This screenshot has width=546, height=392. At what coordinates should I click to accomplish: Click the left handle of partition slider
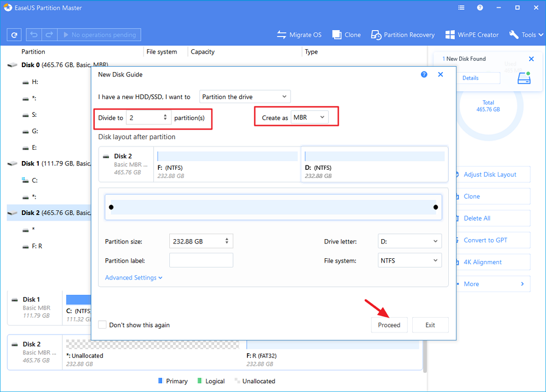click(x=111, y=207)
